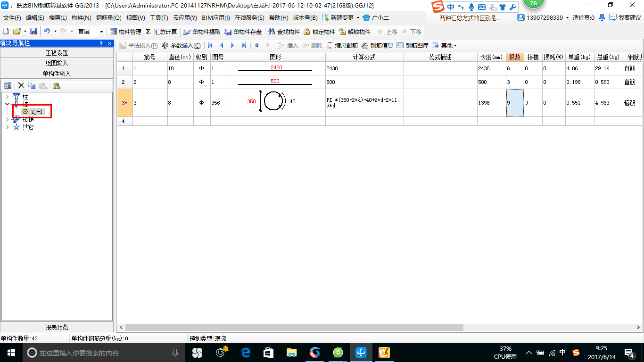The image size is (644, 362).
Task: Open the 在线服务(S) menu
Action: (x=249, y=17)
